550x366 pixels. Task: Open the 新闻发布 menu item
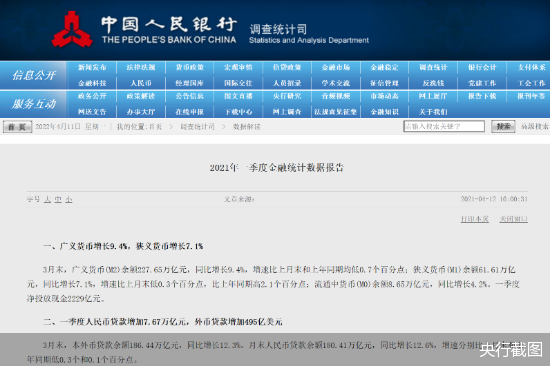coord(92,67)
